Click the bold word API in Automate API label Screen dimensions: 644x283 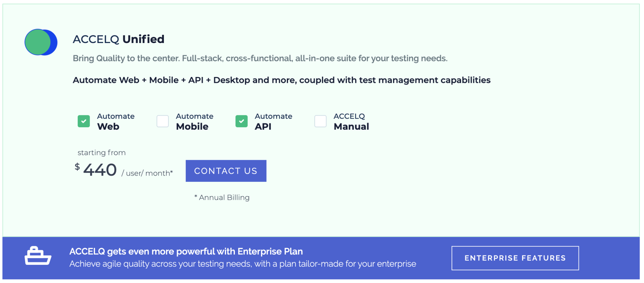pyautogui.click(x=263, y=127)
